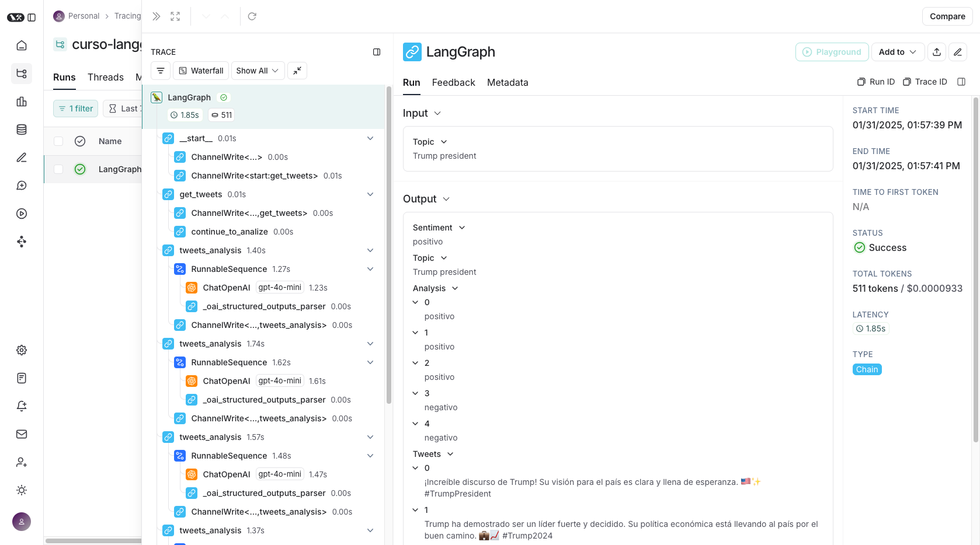Click trace panel vertical scrollbar
Image resolution: width=980 pixels, height=545 pixels.
(x=389, y=245)
